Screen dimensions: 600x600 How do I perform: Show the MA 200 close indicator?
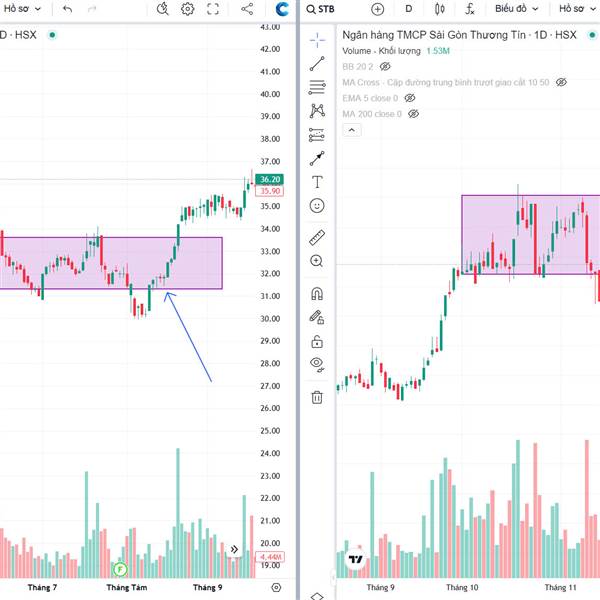pos(414,114)
